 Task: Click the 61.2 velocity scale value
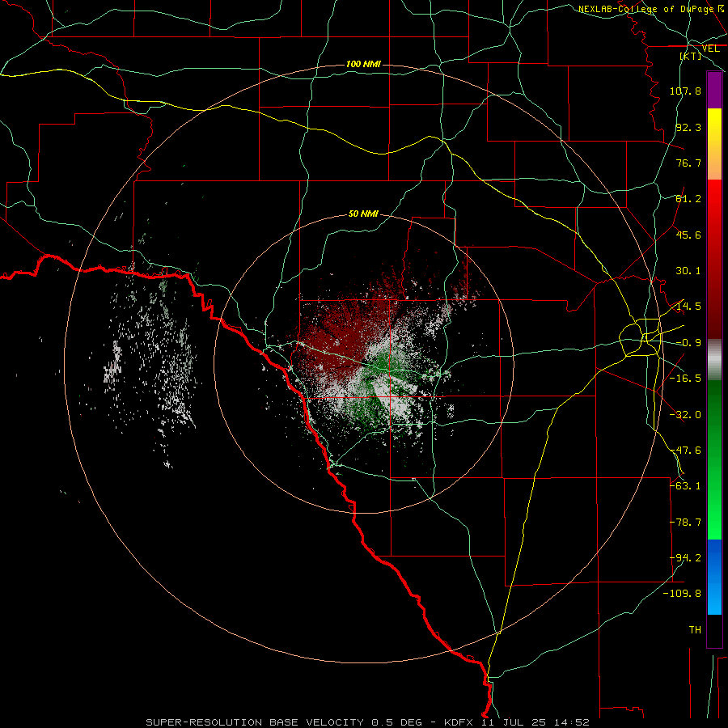pos(688,199)
